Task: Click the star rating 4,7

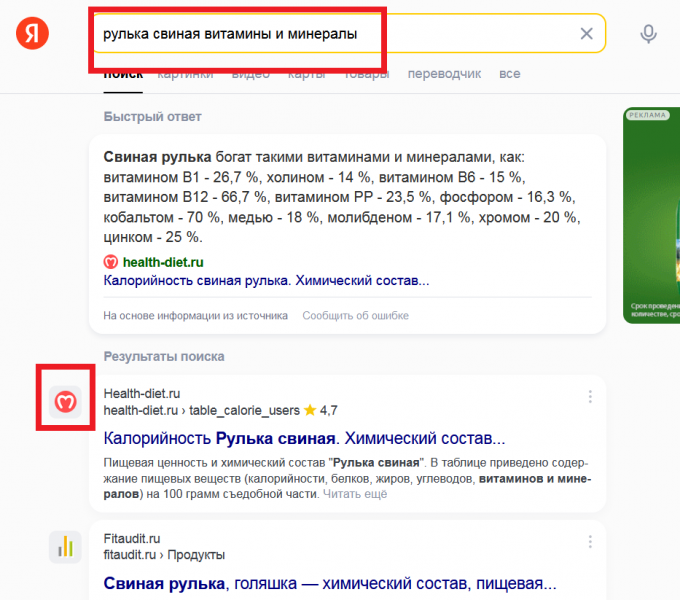Action: [x=320, y=410]
